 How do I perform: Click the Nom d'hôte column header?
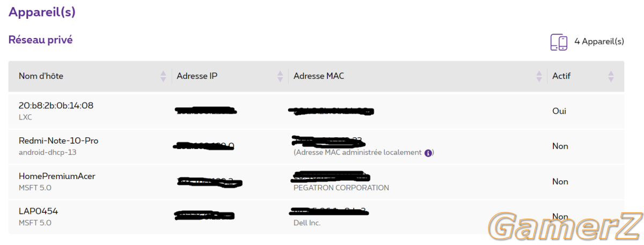click(x=41, y=76)
